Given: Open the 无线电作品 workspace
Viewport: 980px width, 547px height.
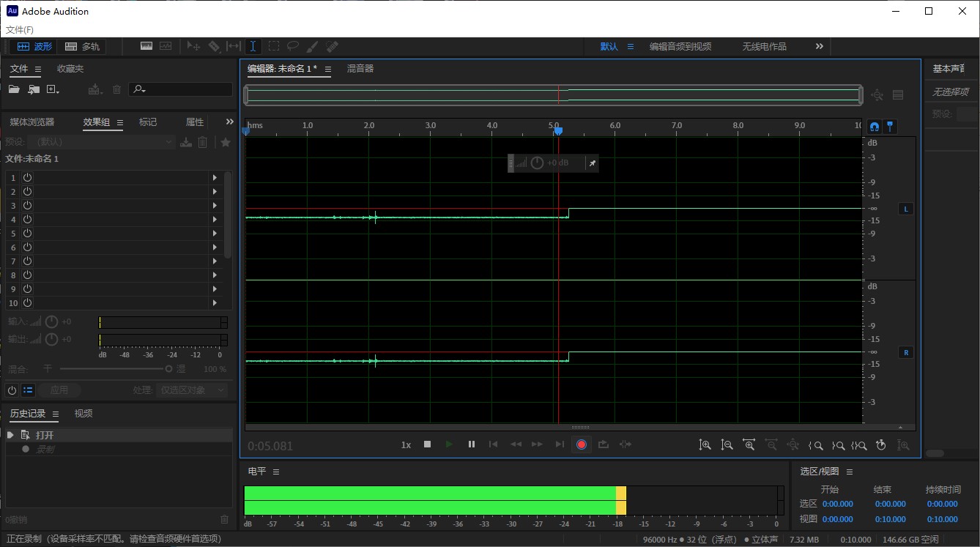Looking at the screenshot, I should coord(764,46).
